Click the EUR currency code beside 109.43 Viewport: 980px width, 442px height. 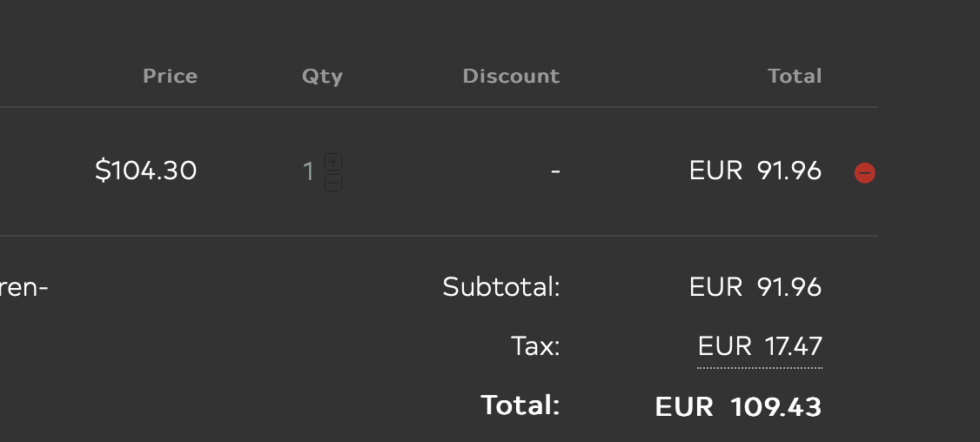coord(684,406)
